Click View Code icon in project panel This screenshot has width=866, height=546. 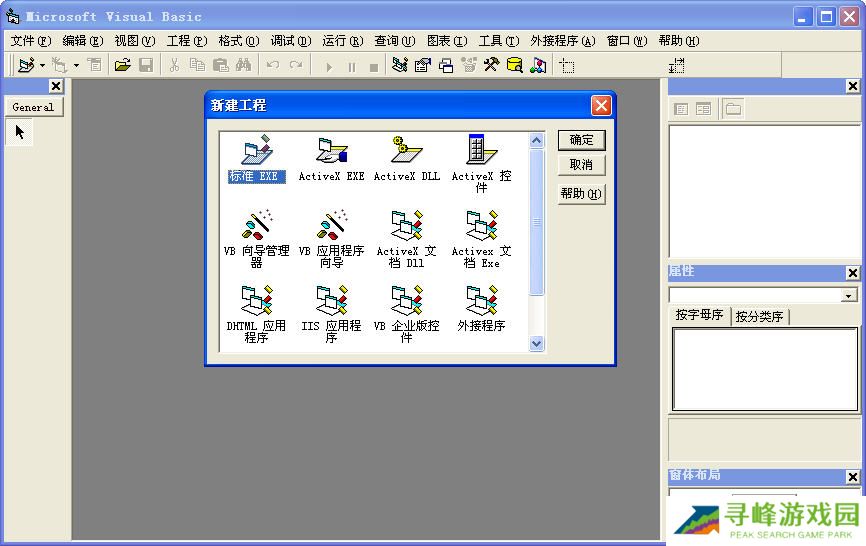pos(681,109)
